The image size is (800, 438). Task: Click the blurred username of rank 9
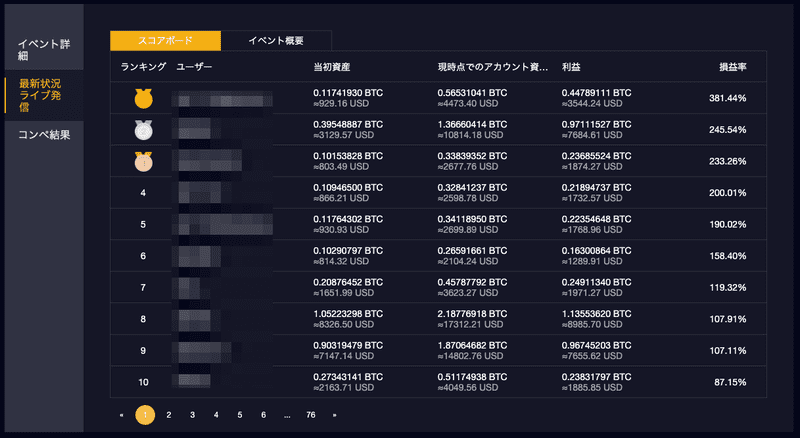pos(202,351)
